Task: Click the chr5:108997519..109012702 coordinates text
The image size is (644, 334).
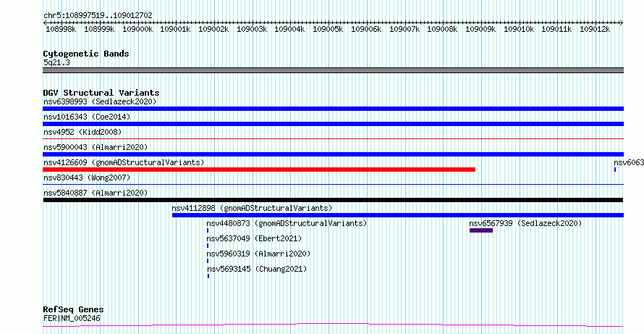Action: pyautogui.click(x=98, y=15)
